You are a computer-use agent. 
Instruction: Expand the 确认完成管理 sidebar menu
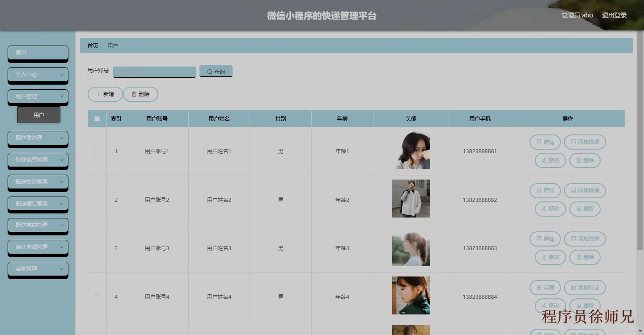(x=38, y=247)
